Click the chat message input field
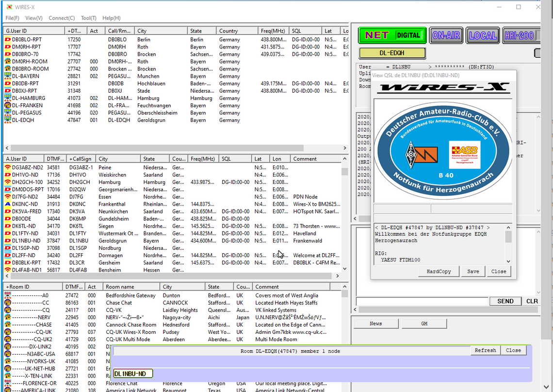 click(422, 301)
